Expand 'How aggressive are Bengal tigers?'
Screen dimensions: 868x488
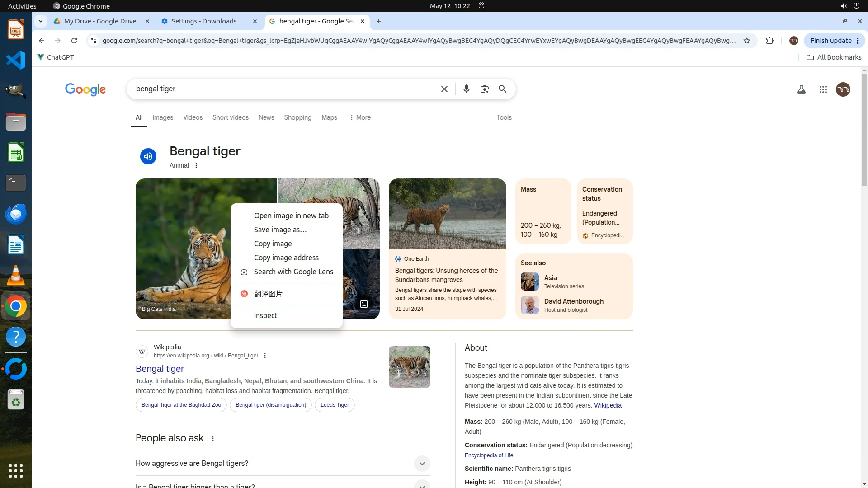click(x=421, y=463)
